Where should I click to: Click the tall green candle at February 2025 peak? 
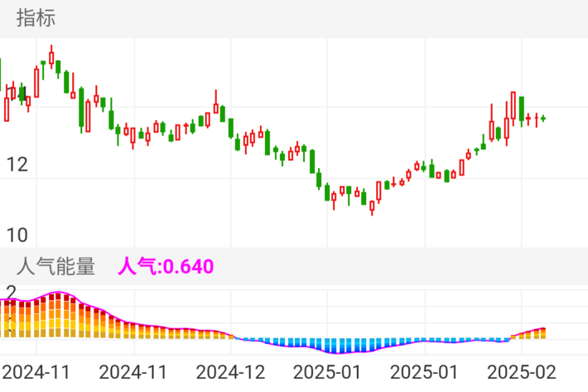[521, 109]
